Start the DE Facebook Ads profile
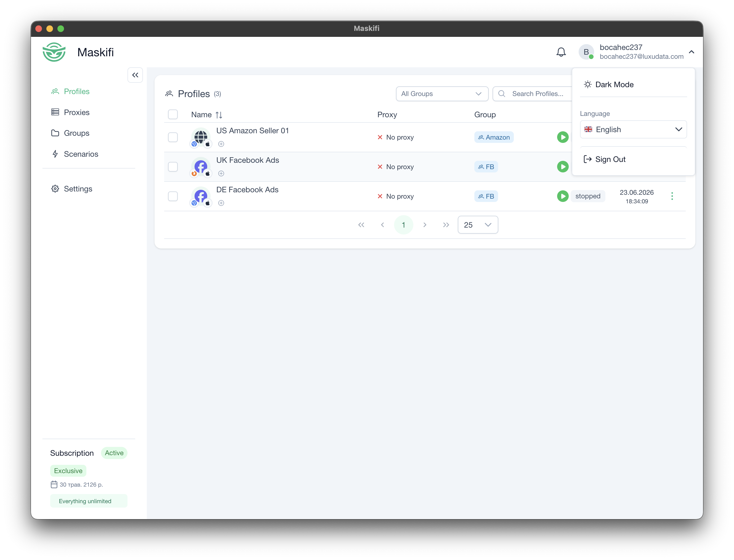Image resolution: width=734 pixels, height=560 pixels. 562,196
